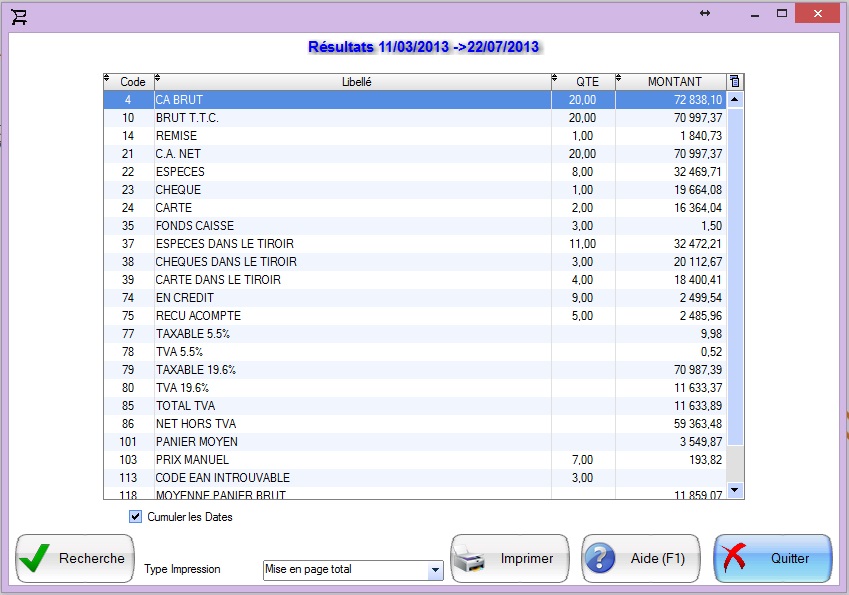Click the shopping cart icon in title bar

19,17
